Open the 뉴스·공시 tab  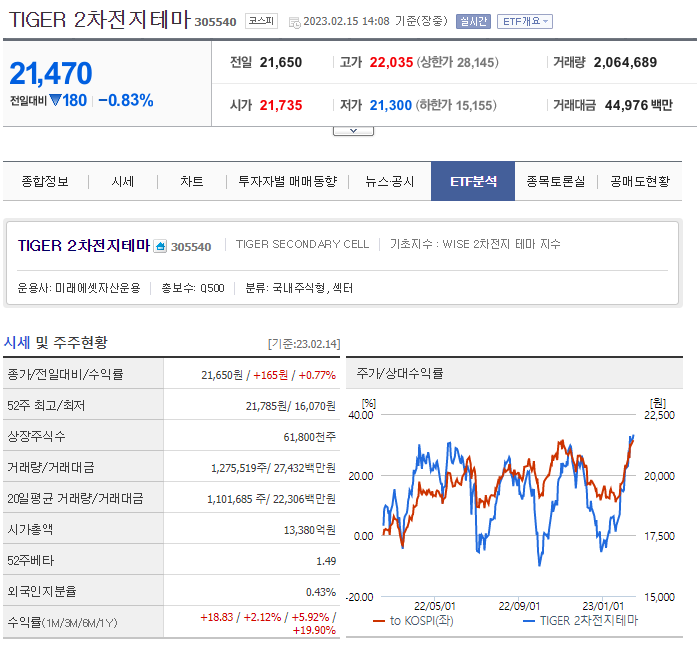390,181
